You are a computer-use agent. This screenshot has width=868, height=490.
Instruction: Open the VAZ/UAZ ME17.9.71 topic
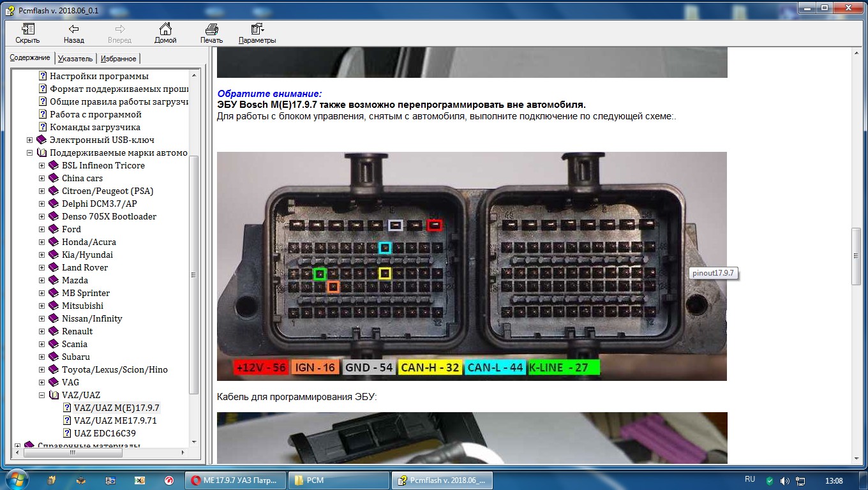(x=115, y=420)
